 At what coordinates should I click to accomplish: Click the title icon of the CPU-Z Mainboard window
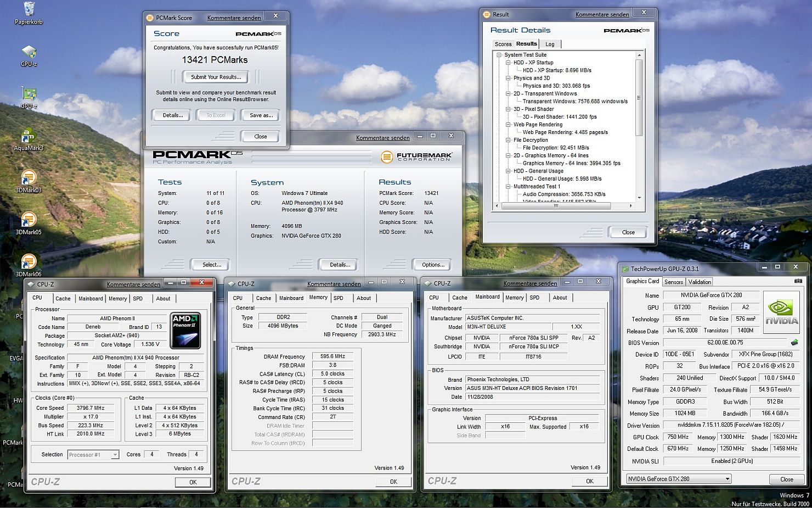[x=428, y=283]
